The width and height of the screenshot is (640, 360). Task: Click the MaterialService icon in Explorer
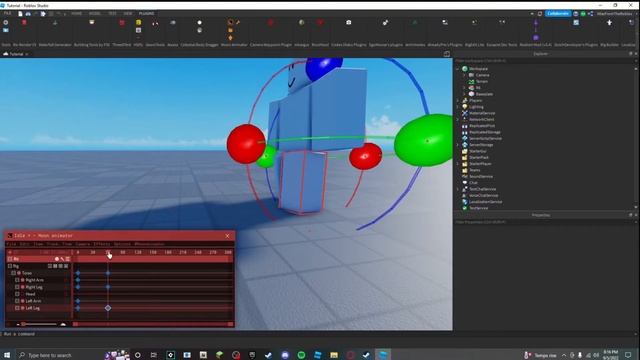tap(464, 113)
